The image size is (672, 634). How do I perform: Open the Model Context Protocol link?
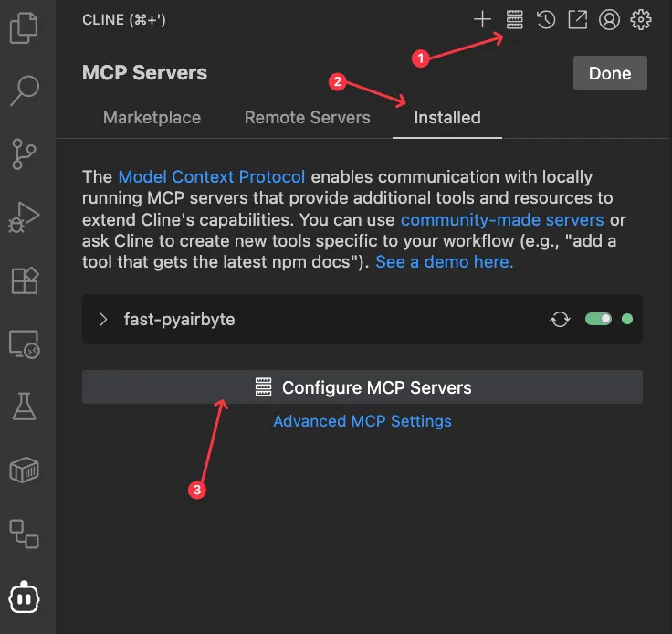coord(211,177)
